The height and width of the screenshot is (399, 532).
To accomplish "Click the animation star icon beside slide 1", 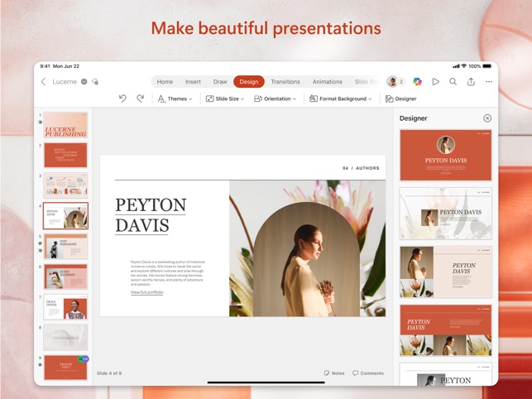I will pos(40,122).
